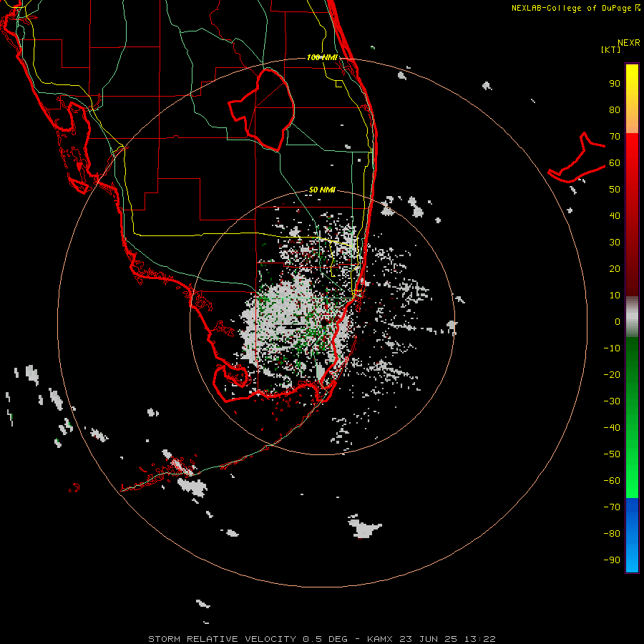This screenshot has width=644, height=644.
Task: Click the 10 value on the velocity scale
Action: coord(615,296)
